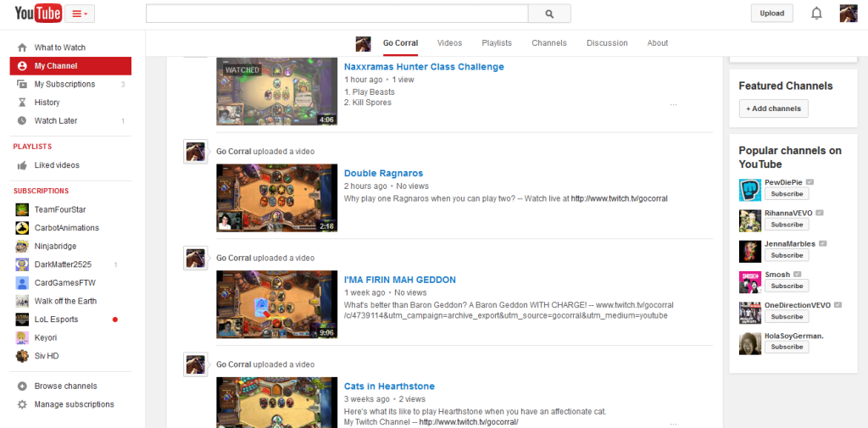Open options for Naxxramas Hunter post
Image resolution: width=868 pixels, height=428 pixels.
click(673, 103)
